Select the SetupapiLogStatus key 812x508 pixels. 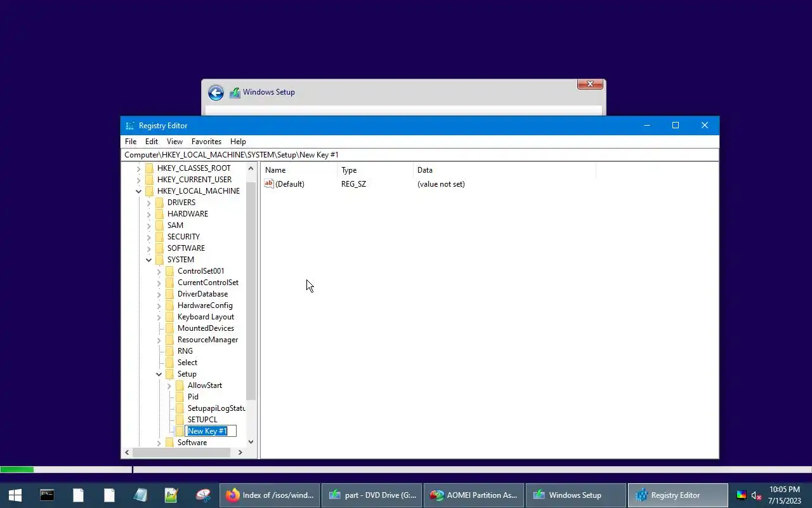tap(216, 408)
